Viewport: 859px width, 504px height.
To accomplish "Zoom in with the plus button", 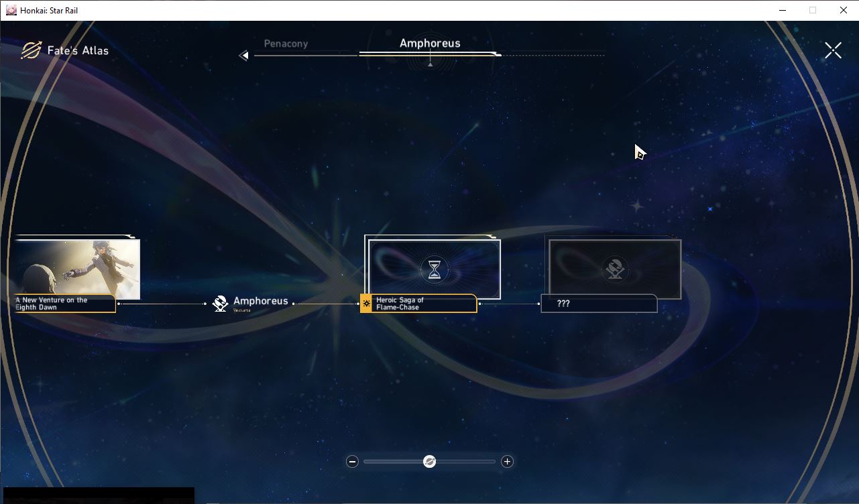I will pos(507,461).
